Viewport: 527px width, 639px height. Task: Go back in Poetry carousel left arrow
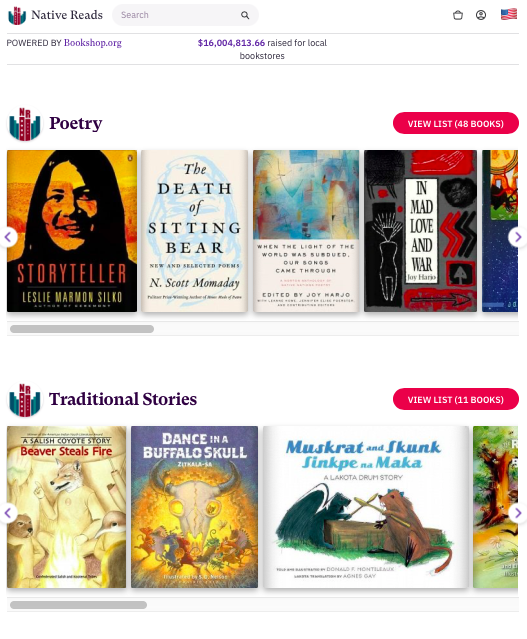[x=8, y=237]
